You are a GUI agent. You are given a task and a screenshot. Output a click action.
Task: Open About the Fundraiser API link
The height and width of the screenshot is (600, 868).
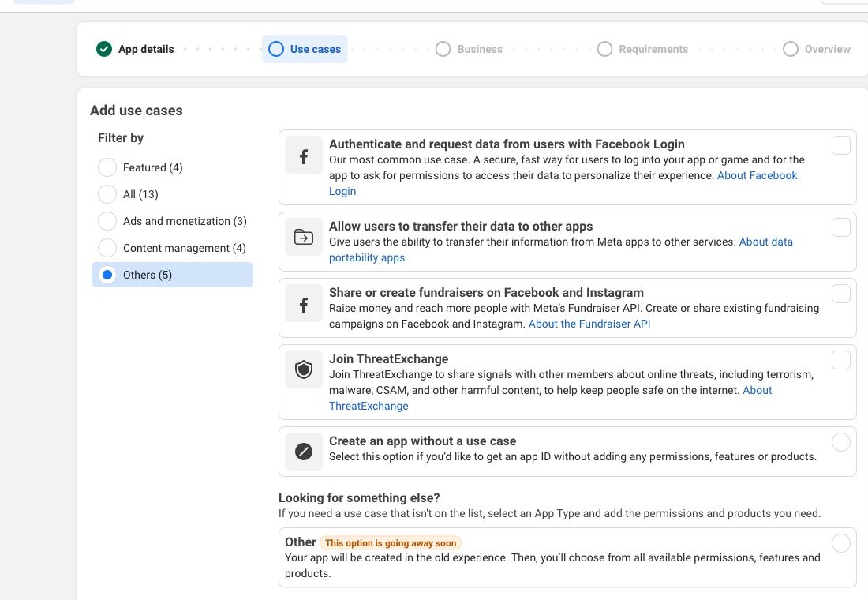point(589,324)
